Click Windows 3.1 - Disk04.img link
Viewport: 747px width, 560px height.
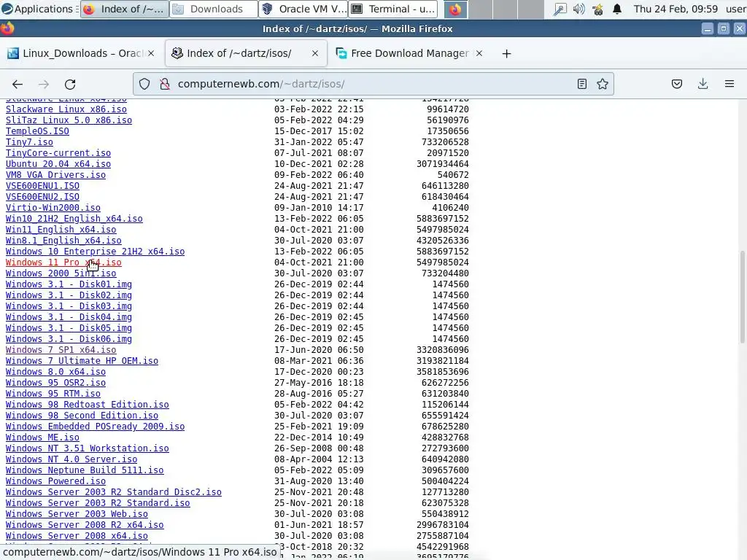tap(69, 317)
